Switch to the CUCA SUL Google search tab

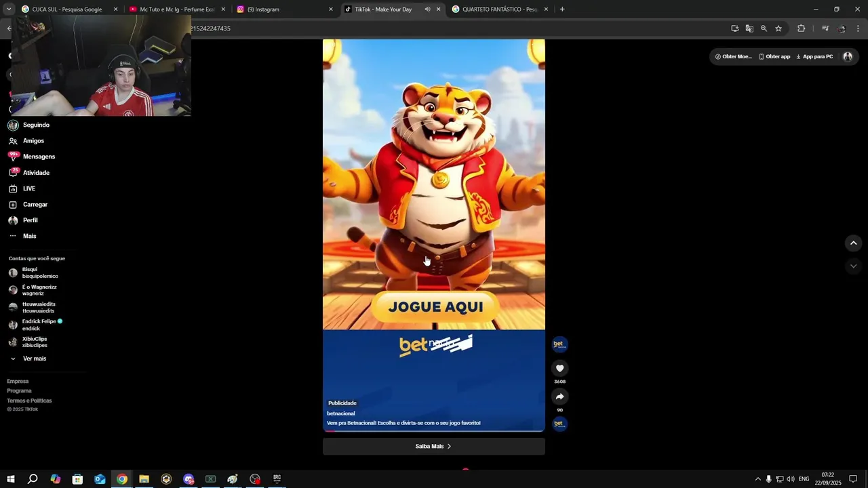coord(68,9)
